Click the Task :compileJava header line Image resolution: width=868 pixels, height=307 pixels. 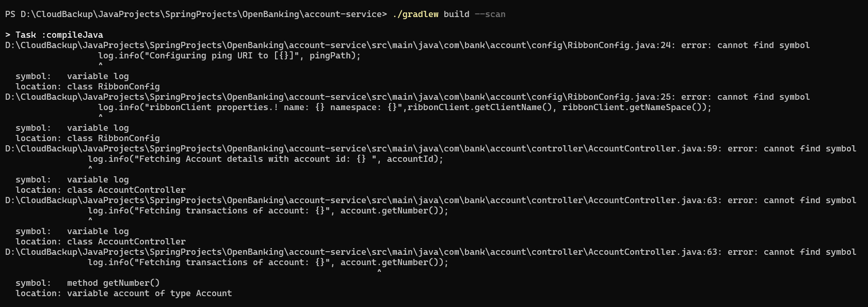(54, 35)
